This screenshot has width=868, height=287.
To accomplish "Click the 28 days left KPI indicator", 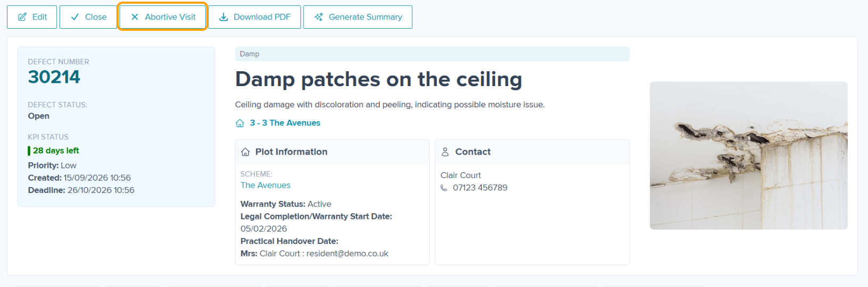I will click(54, 151).
